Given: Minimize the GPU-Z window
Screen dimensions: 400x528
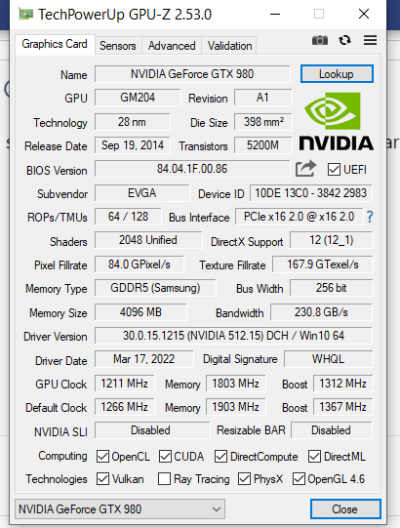Looking at the screenshot, I should (275, 14).
